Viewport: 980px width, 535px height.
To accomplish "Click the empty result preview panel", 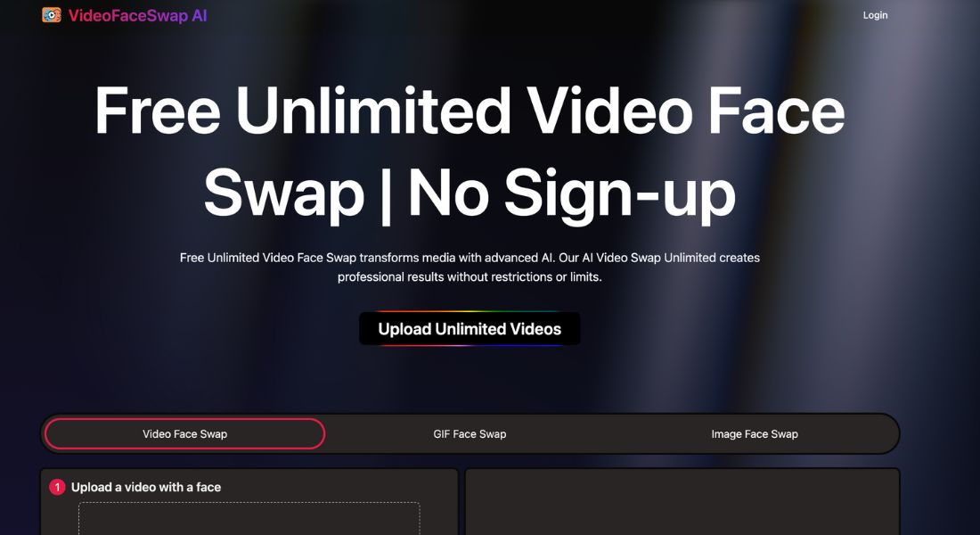I will pyautogui.click(x=682, y=502).
